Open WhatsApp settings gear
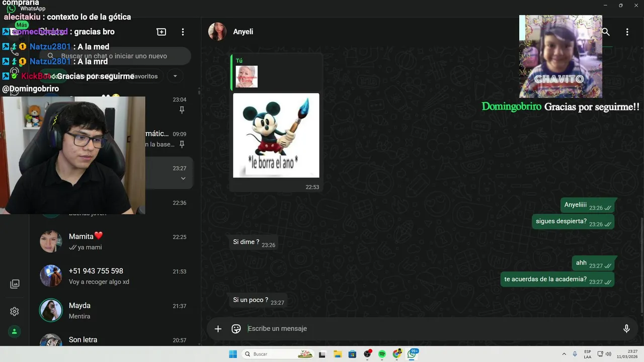 tap(15, 312)
